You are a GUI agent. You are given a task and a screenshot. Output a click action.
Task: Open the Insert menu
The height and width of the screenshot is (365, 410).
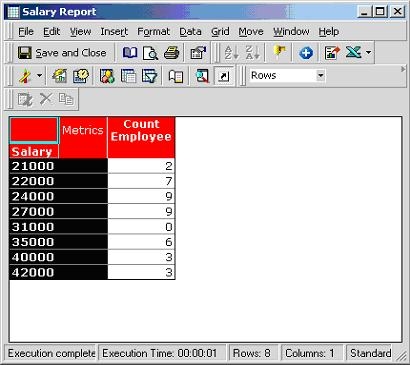tap(114, 32)
